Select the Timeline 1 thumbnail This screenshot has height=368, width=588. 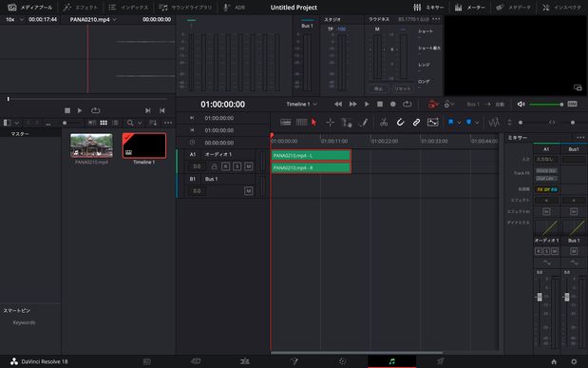(144, 145)
